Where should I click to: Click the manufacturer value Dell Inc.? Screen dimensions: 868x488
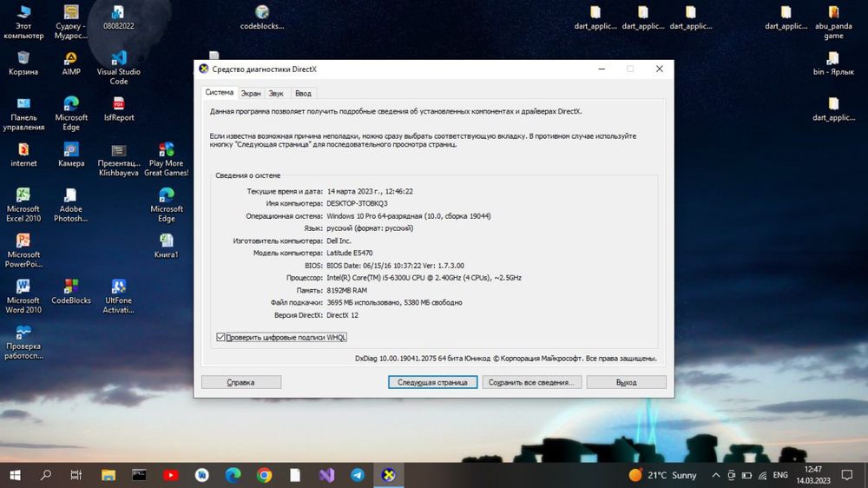(x=339, y=241)
